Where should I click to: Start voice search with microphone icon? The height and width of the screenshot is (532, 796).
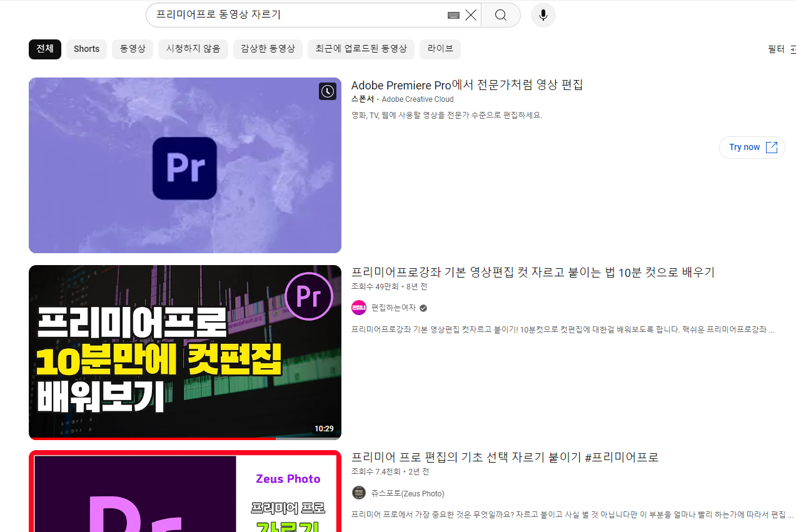click(x=543, y=15)
